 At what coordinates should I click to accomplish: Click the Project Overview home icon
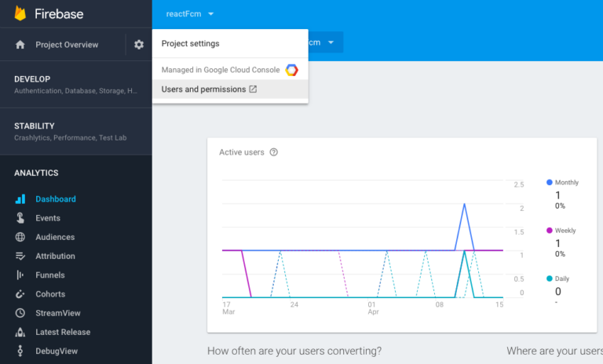point(20,45)
